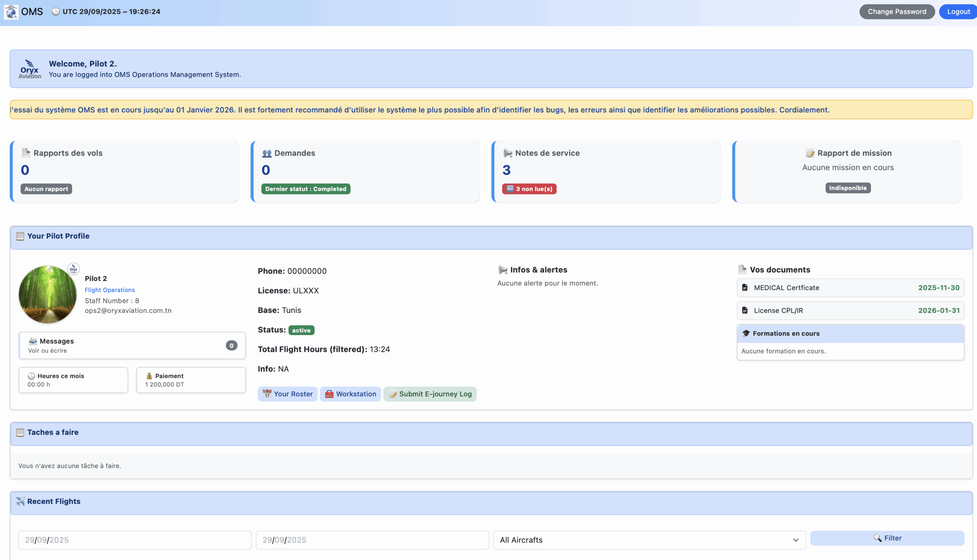Click the pilot profile photo
This screenshot has width=977, height=560.
click(x=48, y=294)
